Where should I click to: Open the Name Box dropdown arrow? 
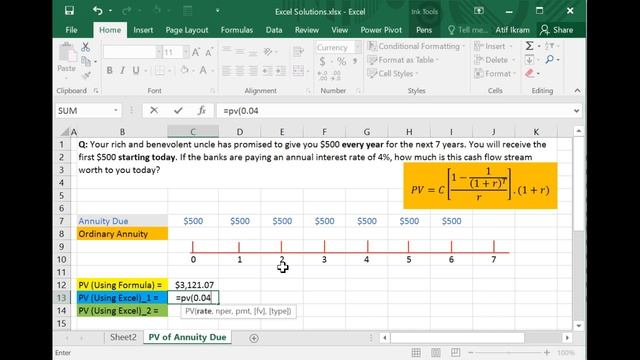[x=116, y=111]
